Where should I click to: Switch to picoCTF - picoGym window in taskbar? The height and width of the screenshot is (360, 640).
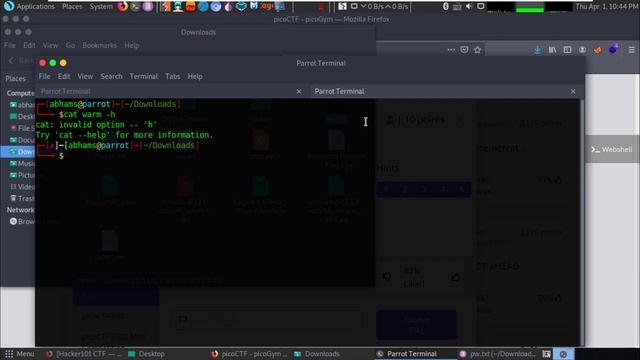249,354
